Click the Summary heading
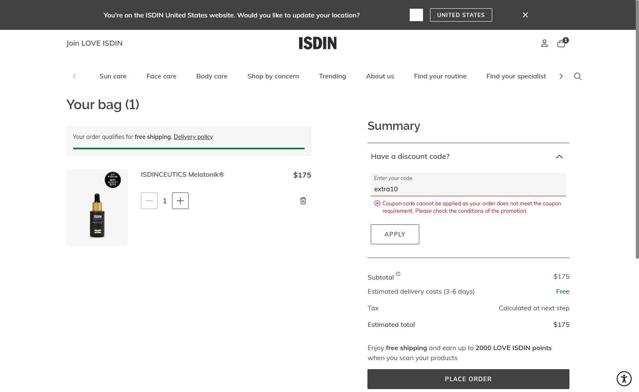Screen dimensions: 639x392 (394, 126)
